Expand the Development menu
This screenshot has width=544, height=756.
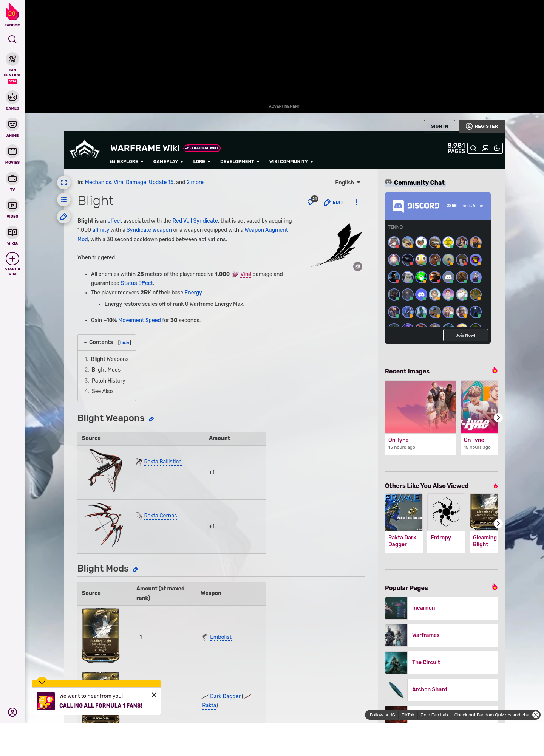pos(240,161)
